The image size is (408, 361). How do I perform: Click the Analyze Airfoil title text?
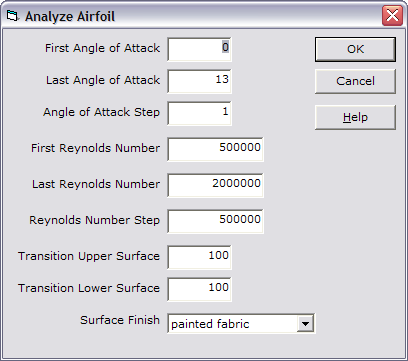coord(70,16)
